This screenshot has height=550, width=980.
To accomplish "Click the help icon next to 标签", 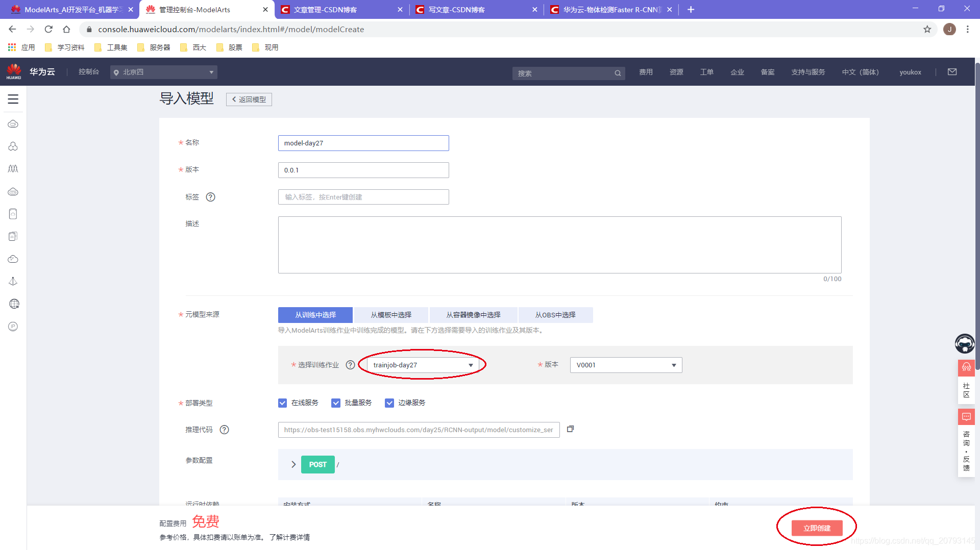I will tap(210, 197).
